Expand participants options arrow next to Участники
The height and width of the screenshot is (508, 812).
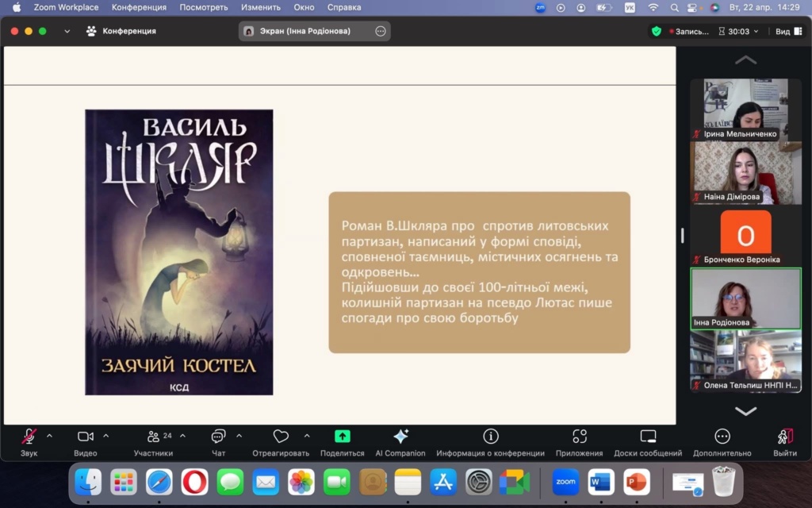pyautogui.click(x=183, y=437)
